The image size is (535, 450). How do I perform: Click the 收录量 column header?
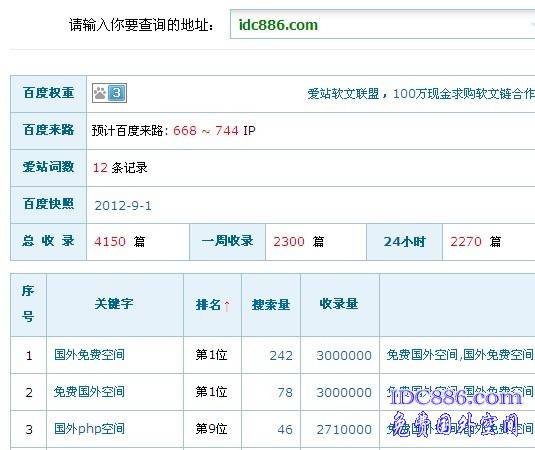339,304
